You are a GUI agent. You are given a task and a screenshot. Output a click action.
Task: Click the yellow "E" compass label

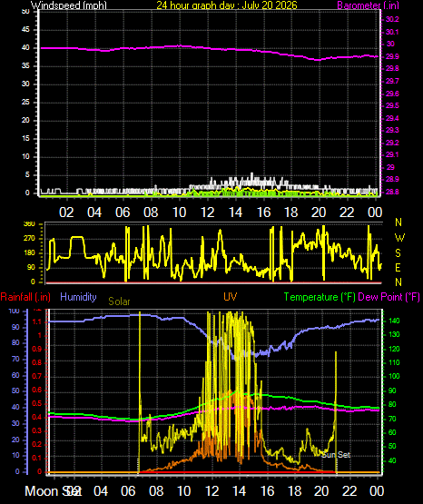click(x=398, y=268)
